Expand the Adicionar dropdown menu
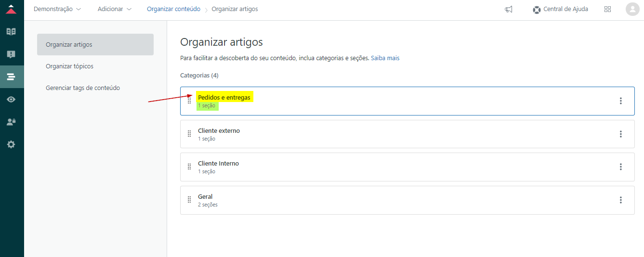Screen dimensions: 644x257 click(x=114, y=9)
